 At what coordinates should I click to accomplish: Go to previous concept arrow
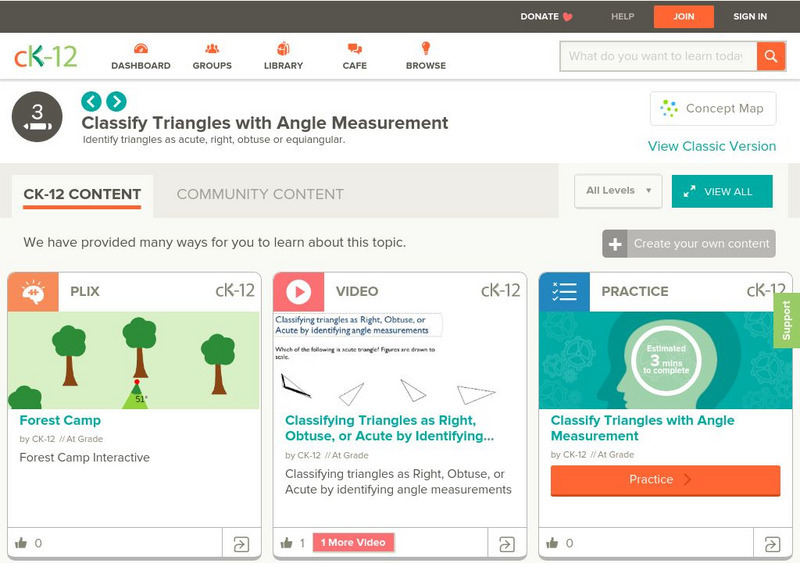pyautogui.click(x=91, y=101)
